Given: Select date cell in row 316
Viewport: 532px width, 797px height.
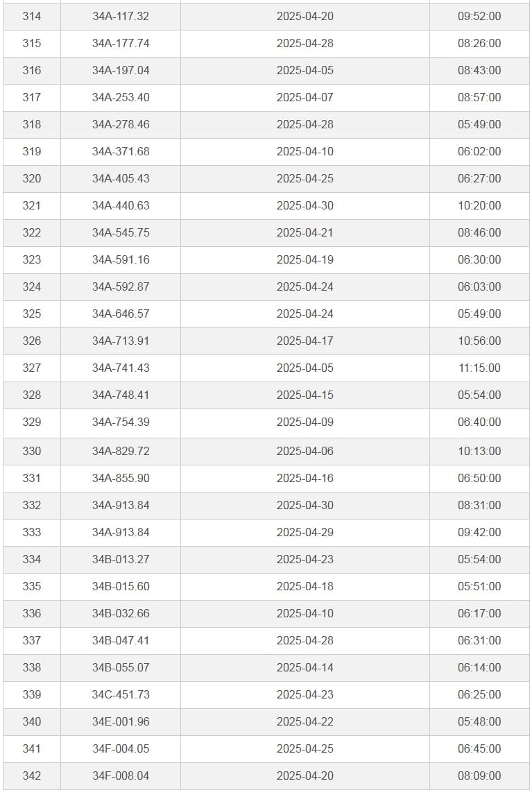Looking at the screenshot, I should pyautogui.click(x=305, y=70).
